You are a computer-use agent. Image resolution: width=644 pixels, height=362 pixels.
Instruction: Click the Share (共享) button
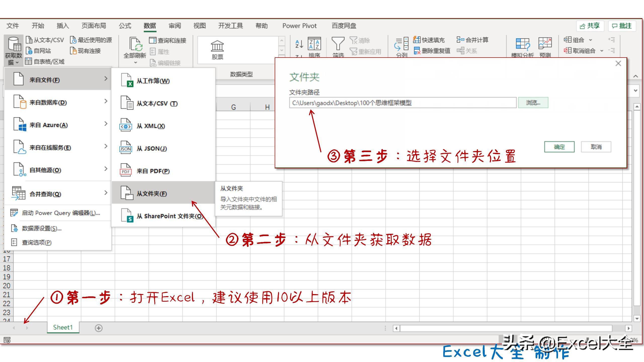590,26
